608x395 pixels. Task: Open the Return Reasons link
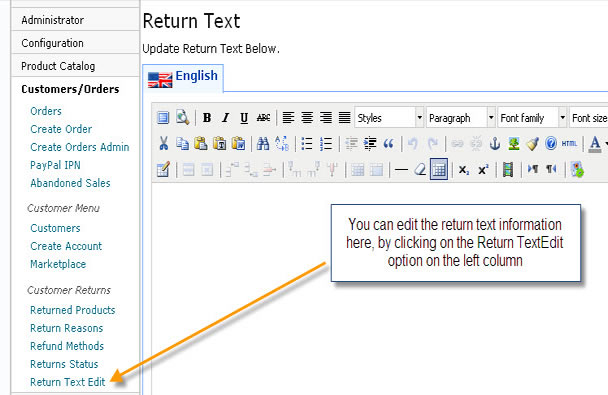pyautogui.click(x=67, y=328)
